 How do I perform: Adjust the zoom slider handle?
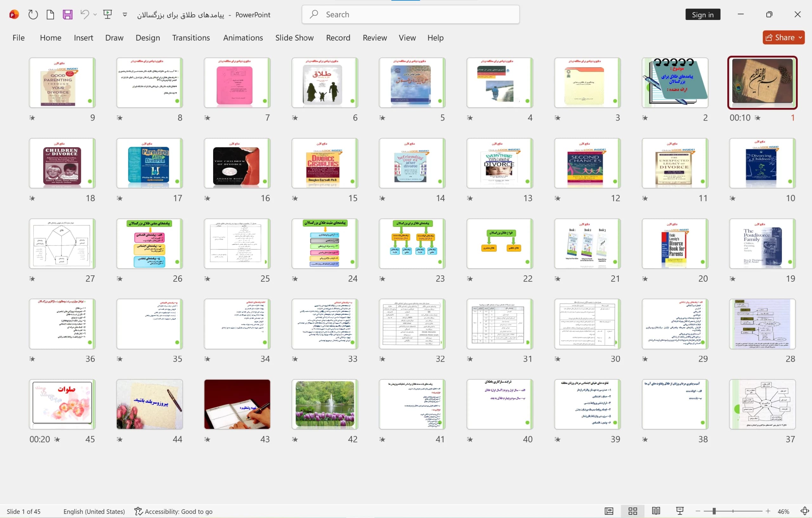click(x=714, y=511)
